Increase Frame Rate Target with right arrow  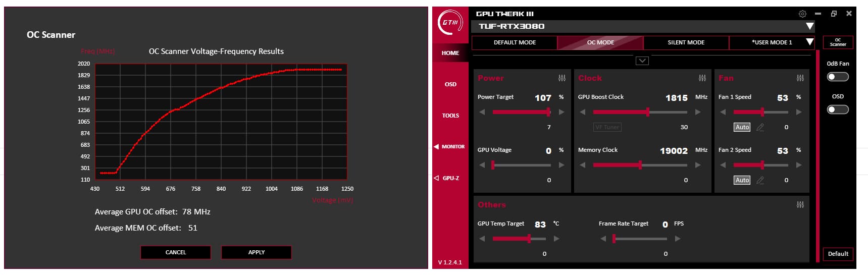678,239
